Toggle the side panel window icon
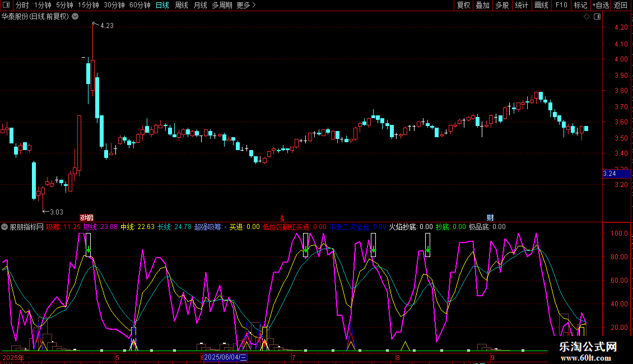Screen dimensions: 633x364 click(597, 17)
